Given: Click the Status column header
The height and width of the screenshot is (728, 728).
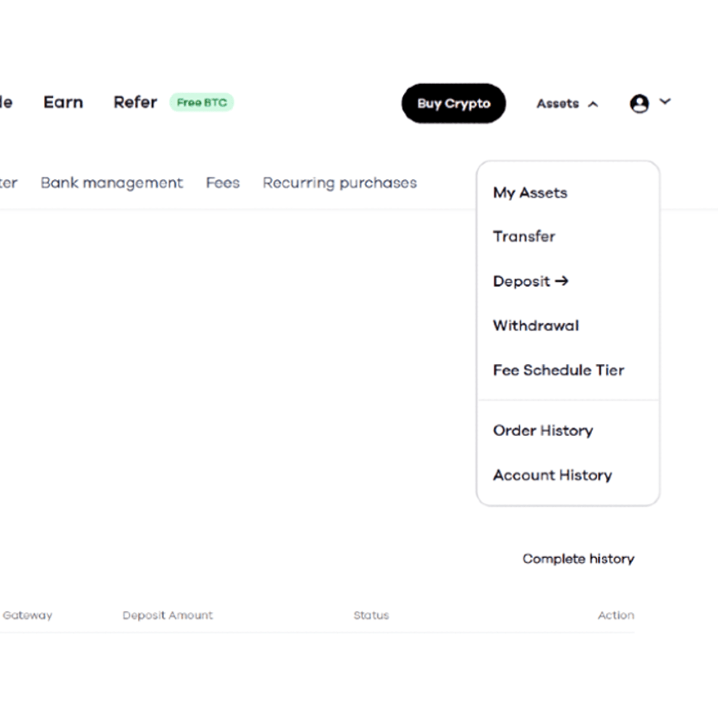Looking at the screenshot, I should point(371,615).
